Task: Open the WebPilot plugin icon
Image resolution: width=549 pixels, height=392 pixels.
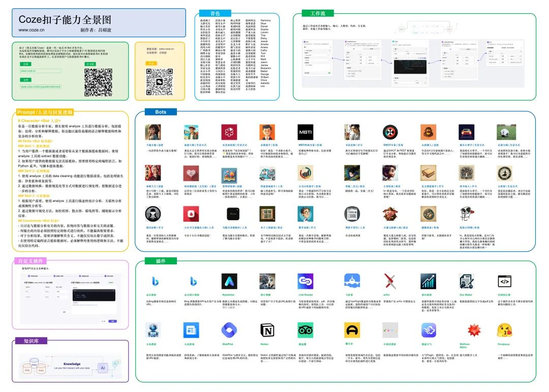Action: pos(229,330)
